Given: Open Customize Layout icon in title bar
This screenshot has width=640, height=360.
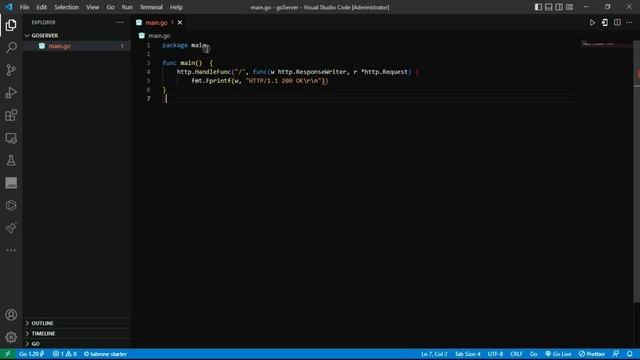Looking at the screenshot, I should (x=569, y=7).
